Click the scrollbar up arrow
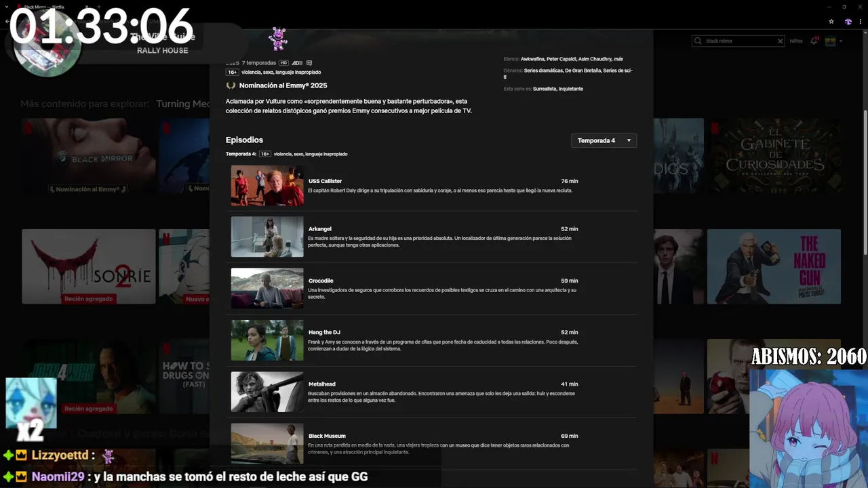Image resolution: width=868 pixels, height=488 pixels. pyautogui.click(x=865, y=33)
